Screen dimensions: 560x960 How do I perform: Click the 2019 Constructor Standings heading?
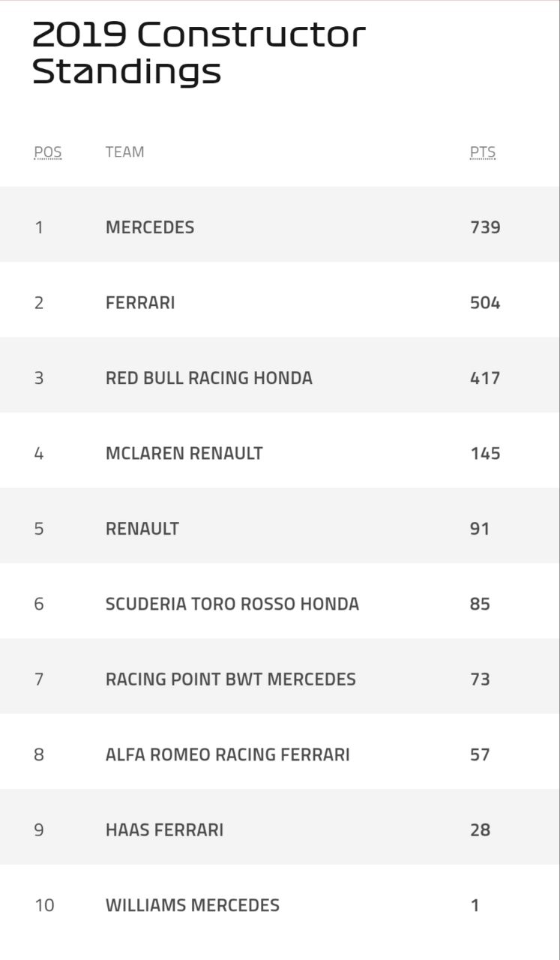coord(199,53)
